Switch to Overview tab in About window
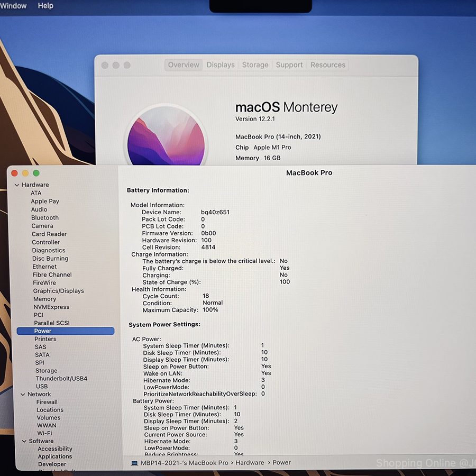The height and width of the screenshot is (476, 476). [184, 65]
